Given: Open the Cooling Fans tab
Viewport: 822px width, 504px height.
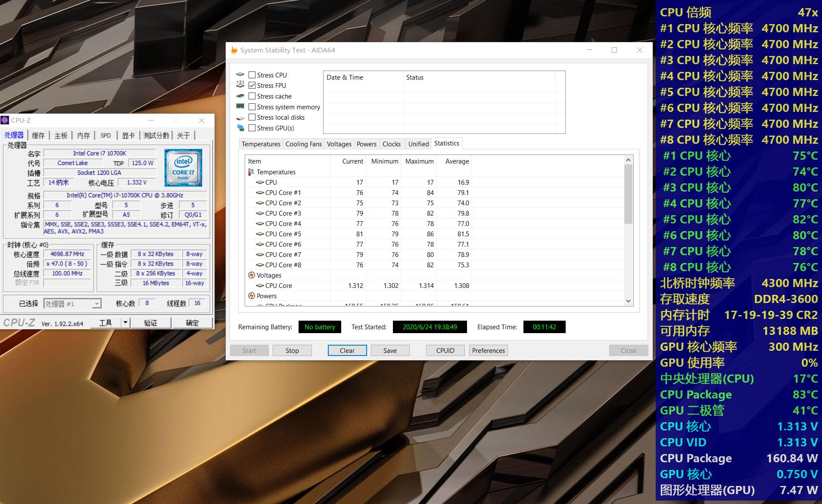Looking at the screenshot, I should coord(304,144).
